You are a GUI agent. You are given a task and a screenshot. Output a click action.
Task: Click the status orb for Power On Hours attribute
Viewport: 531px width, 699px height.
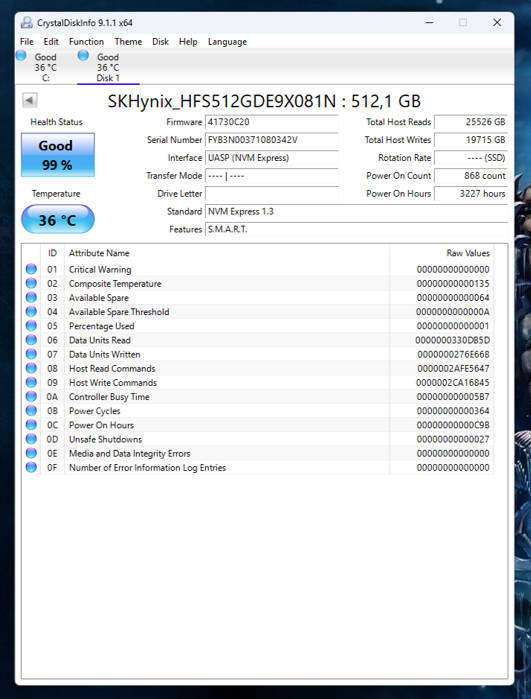pyautogui.click(x=31, y=425)
